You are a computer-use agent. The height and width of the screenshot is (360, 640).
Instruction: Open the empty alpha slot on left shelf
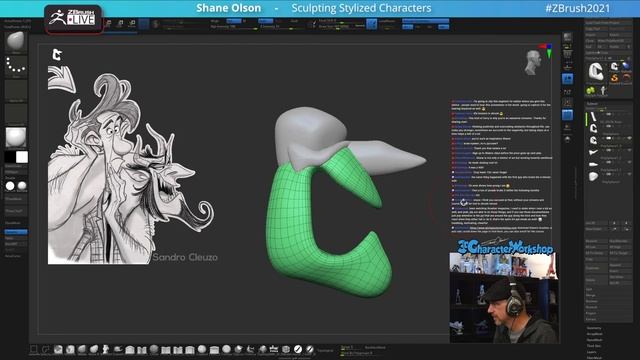tap(16, 90)
